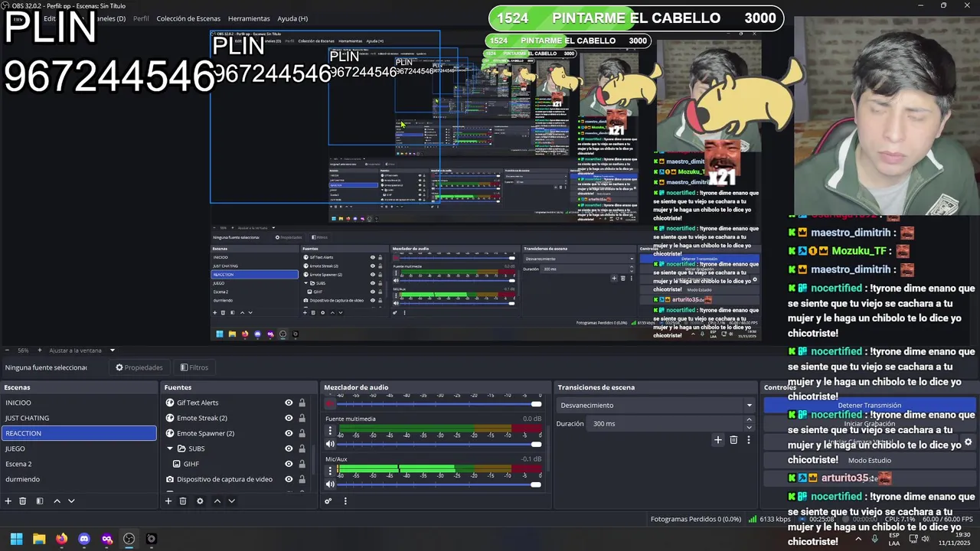Hide the Emote Spawner (2) source
The width and height of the screenshot is (980, 551).
289,433
